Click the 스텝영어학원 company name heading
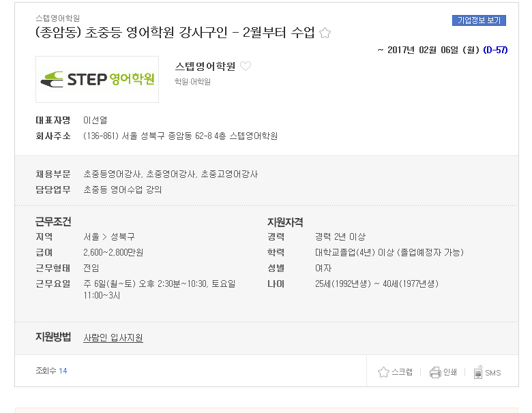Image resolution: width=532 pixels, height=413 pixels. (x=205, y=66)
